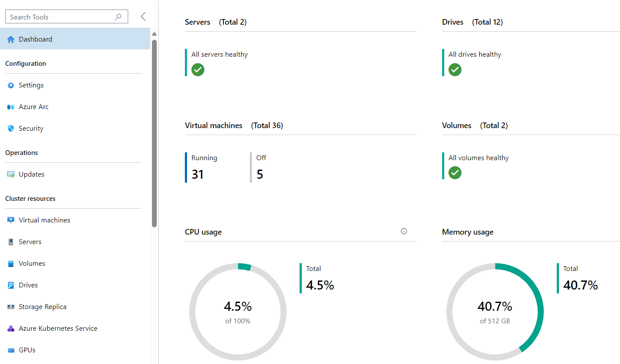Click the Volumes database icon

coord(11,264)
